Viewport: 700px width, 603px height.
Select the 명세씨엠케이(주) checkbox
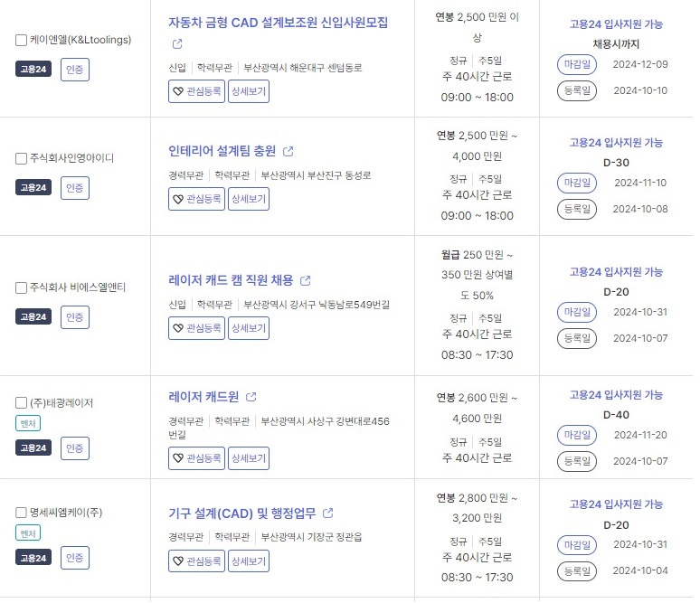[x=21, y=513]
